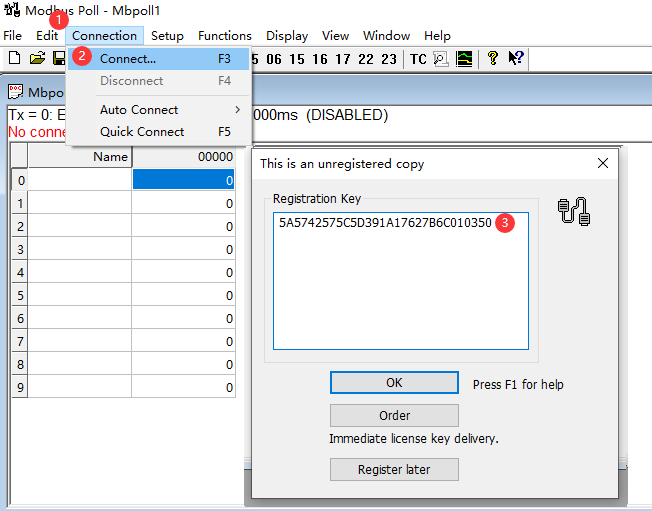Click OK in registration dialog
Viewport: 652px width, 511px height.
(394, 383)
